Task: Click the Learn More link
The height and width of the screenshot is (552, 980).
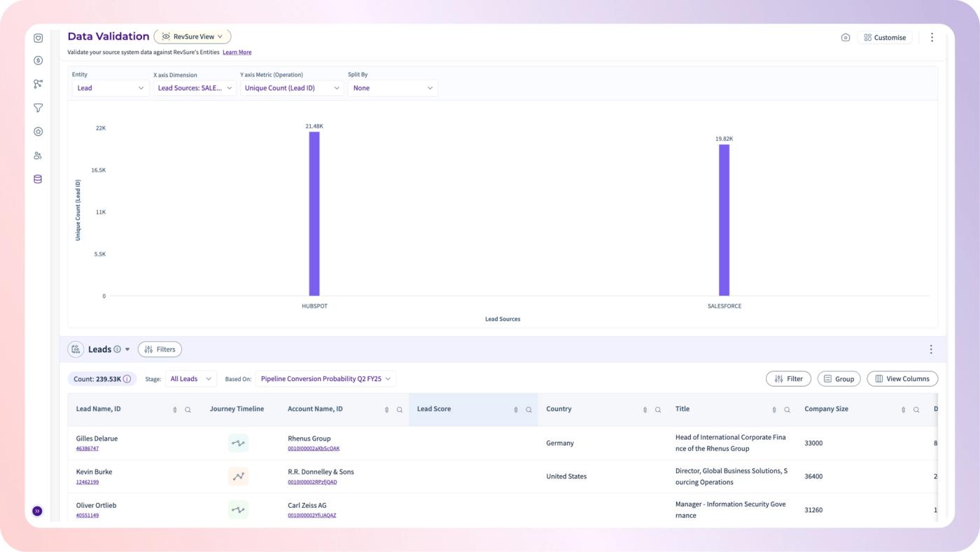Action: tap(237, 53)
